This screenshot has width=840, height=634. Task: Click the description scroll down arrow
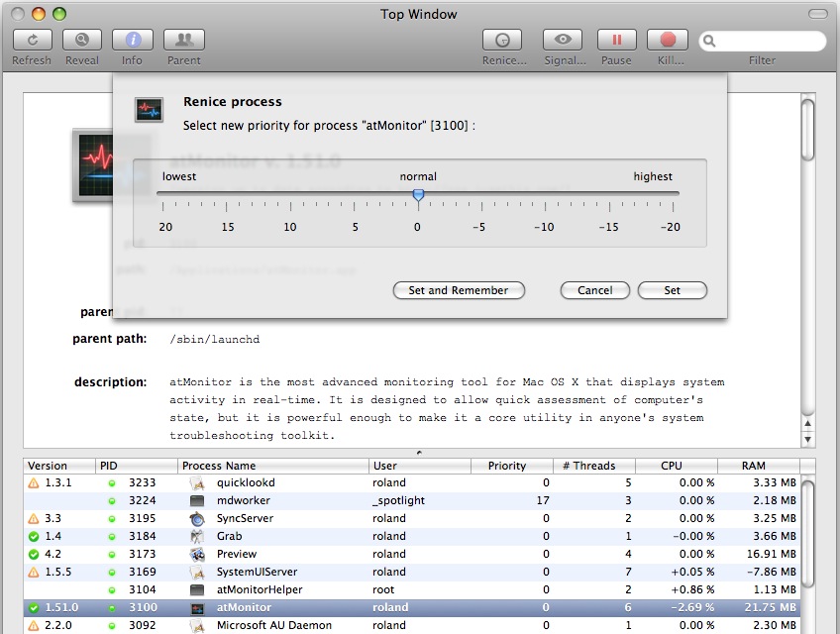(808, 439)
